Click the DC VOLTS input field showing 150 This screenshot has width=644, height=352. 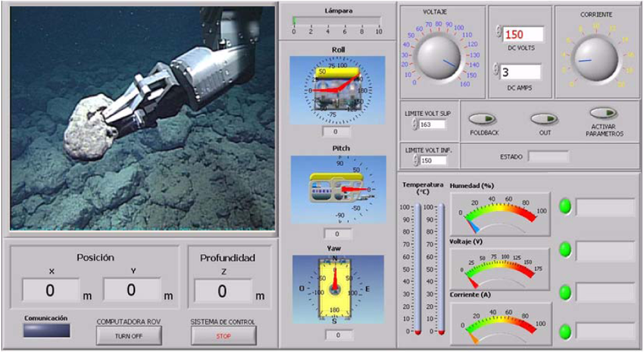point(523,35)
